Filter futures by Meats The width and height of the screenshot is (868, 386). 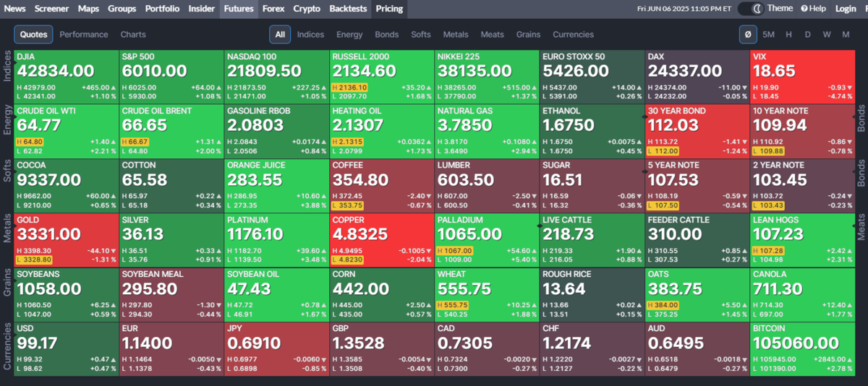point(493,34)
